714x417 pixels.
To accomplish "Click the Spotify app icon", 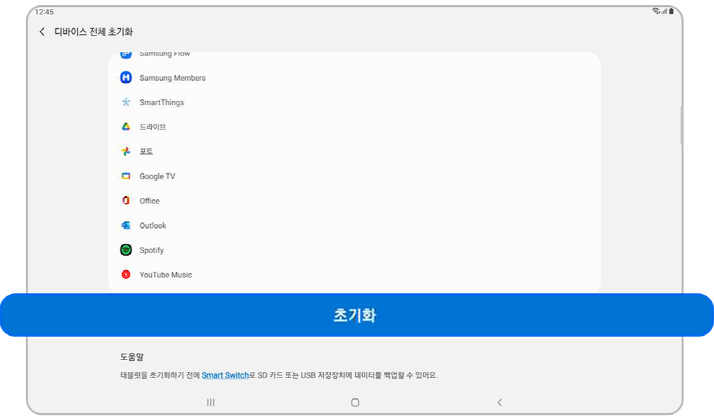I will pyautogui.click(x=126, y=249).
